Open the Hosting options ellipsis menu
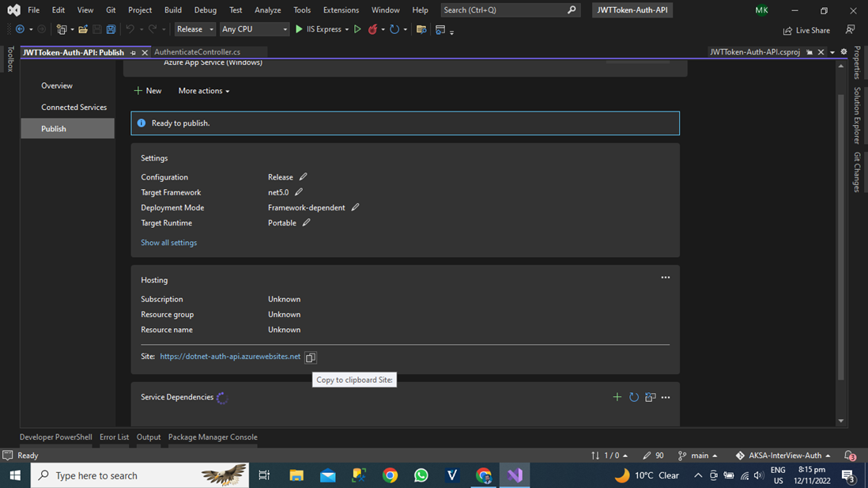 click(x=665, y=277)
